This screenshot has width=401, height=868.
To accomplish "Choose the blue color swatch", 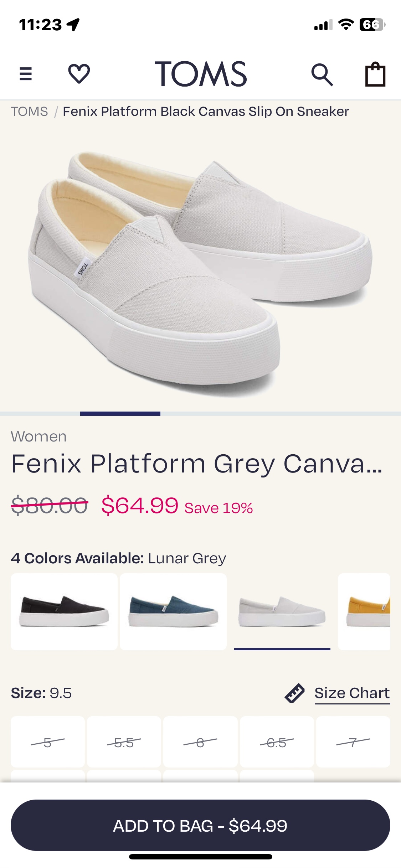I will (173, 611).
